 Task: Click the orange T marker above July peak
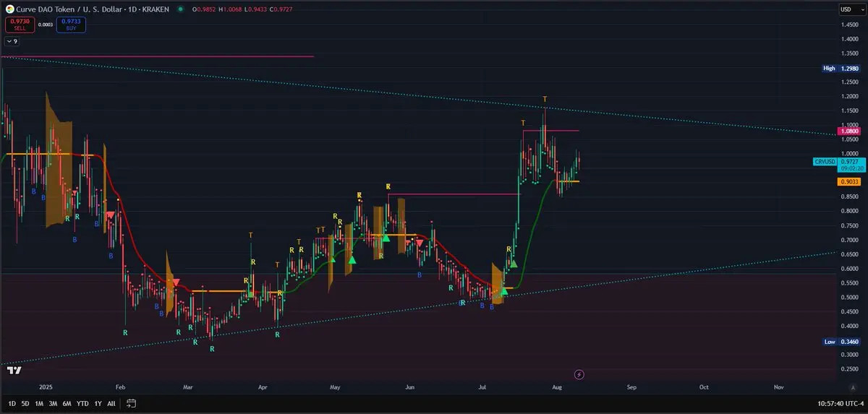[545, 99]
